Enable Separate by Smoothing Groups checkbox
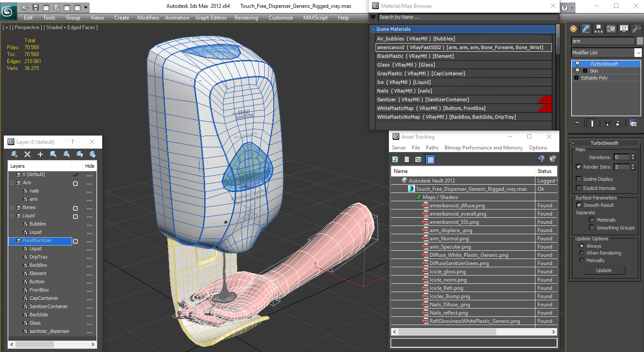 click(592, 228)
